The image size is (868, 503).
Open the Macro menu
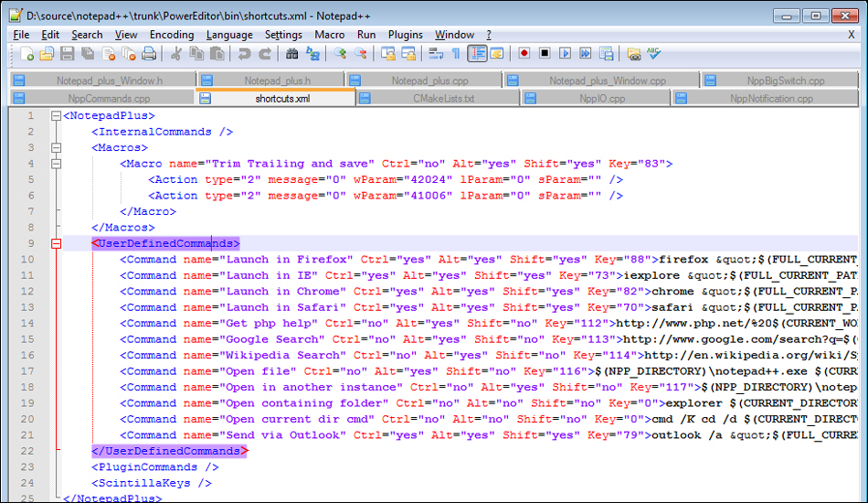[x=329, y=35]
